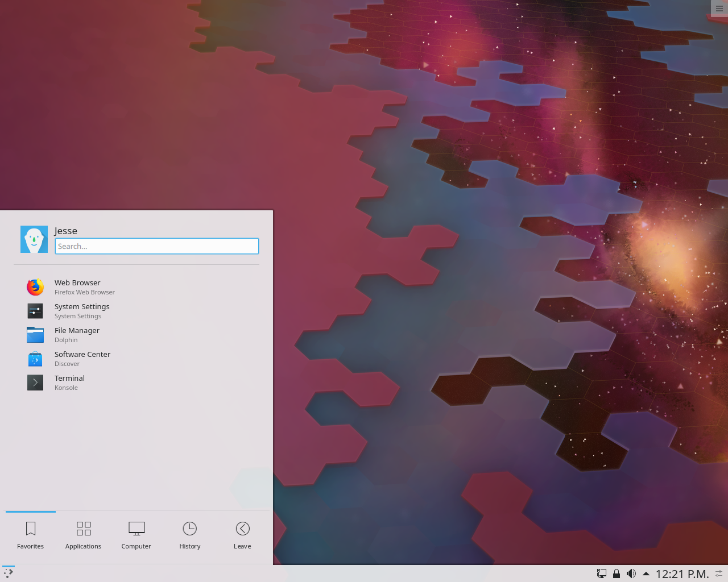Open Dolphin File Manager icon

tap(35, 335)
